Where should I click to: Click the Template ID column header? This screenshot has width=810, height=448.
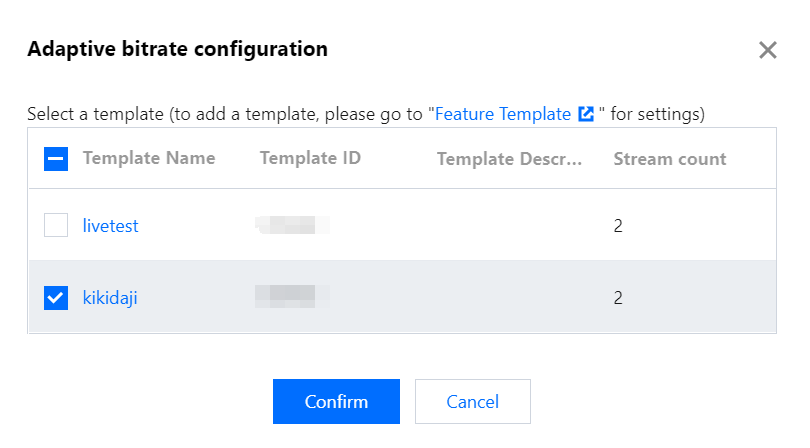pos(310,158)
